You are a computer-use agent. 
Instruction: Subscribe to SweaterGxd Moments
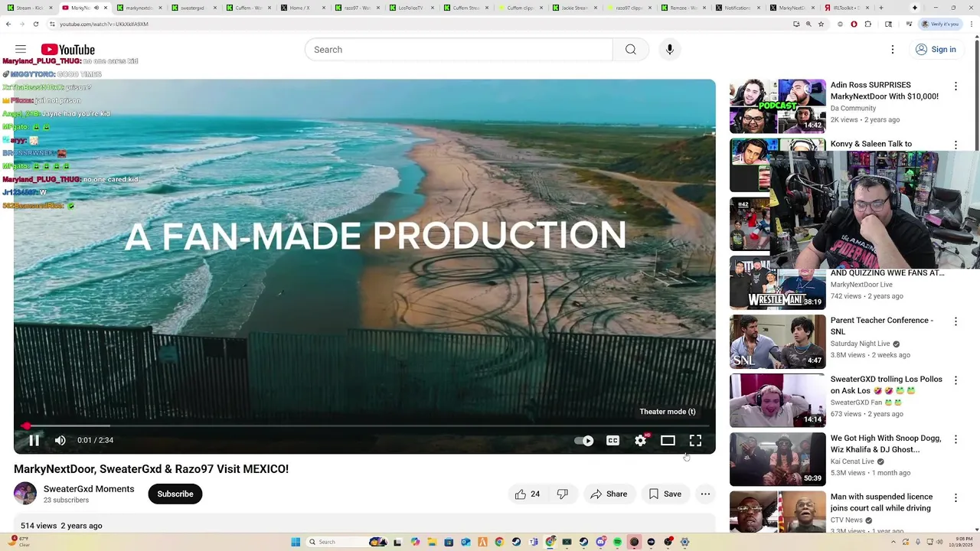pyautogui.click(x=175, y=494)
